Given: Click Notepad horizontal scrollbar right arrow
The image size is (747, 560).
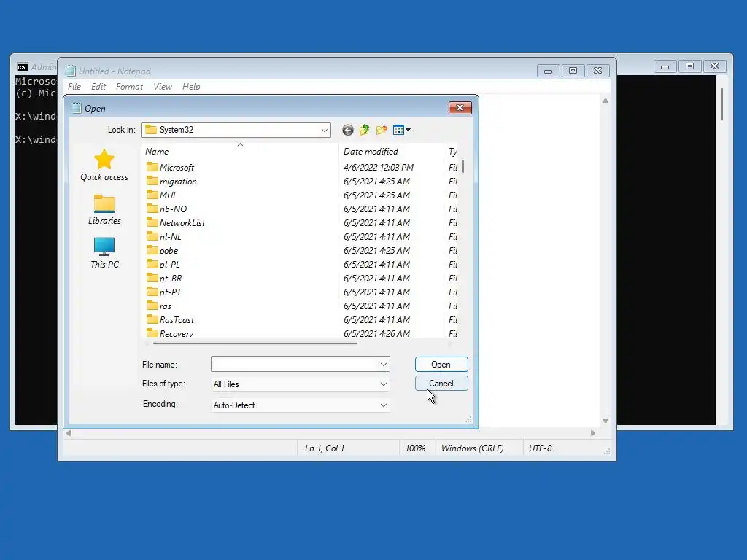Looking at the screenshot, I should click(x=592, y=433).
